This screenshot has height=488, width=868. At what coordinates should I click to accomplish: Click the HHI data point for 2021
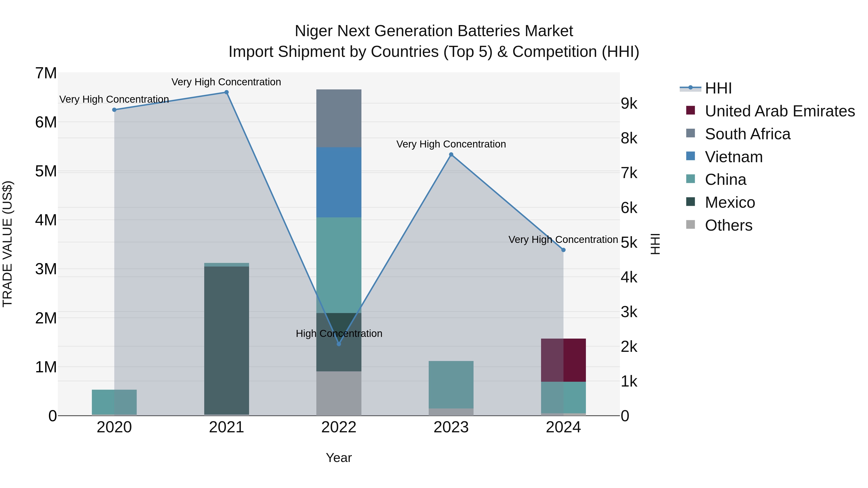pyautogui.click(x=226, y=92)
